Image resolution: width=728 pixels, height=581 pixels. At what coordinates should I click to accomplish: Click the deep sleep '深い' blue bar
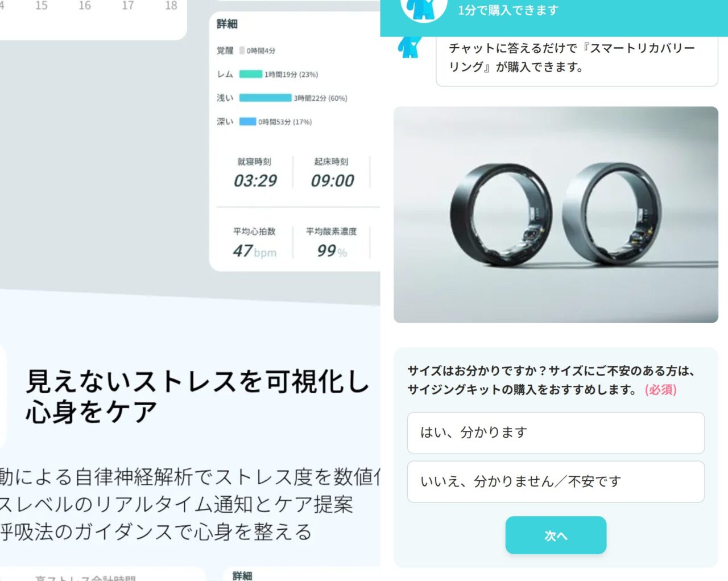247,121
